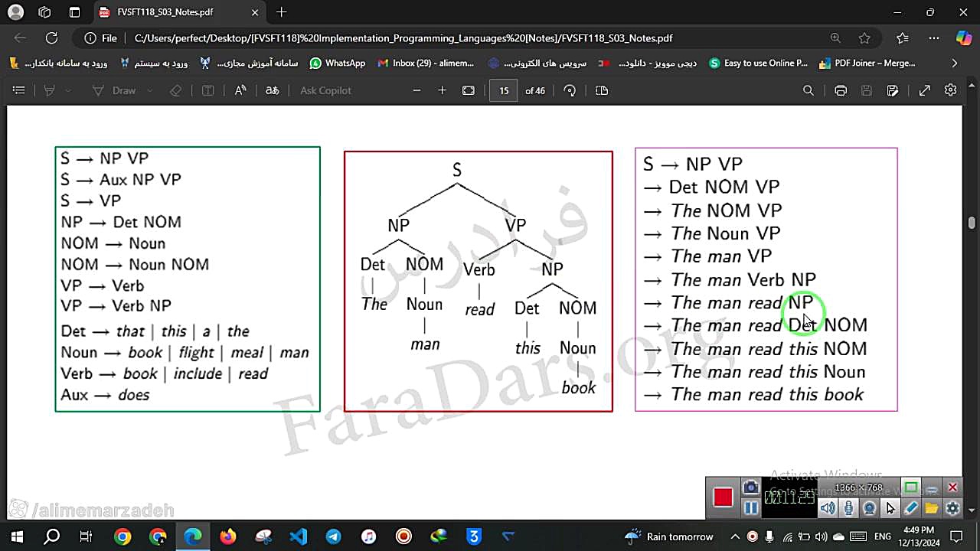
Task: Toggle fit to width view
Action: [469, 90]
